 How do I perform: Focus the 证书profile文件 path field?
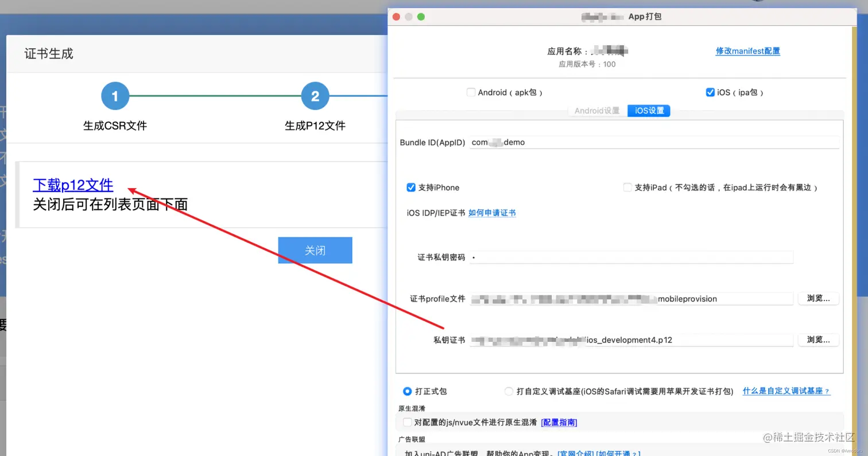coord(631,299)
